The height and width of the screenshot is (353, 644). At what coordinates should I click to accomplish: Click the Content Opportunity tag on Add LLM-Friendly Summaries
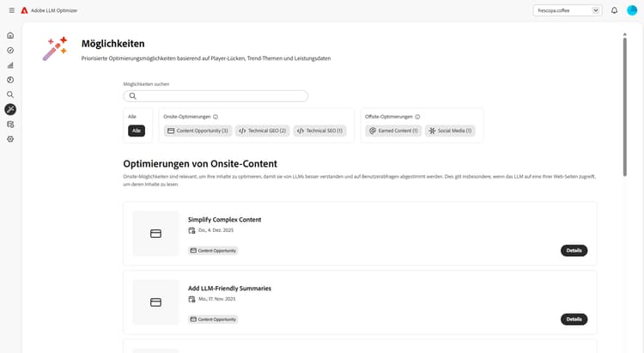pyautogui.click(x=213, y=320)
